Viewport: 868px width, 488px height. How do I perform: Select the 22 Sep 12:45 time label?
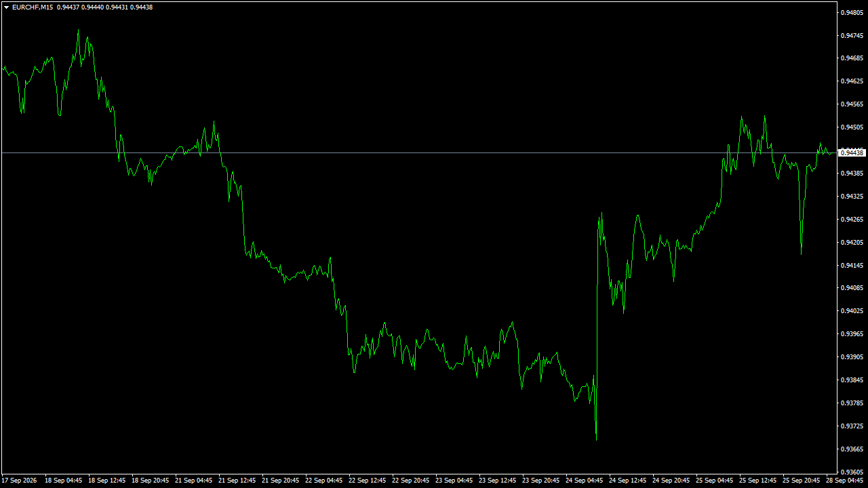(367, 481)
